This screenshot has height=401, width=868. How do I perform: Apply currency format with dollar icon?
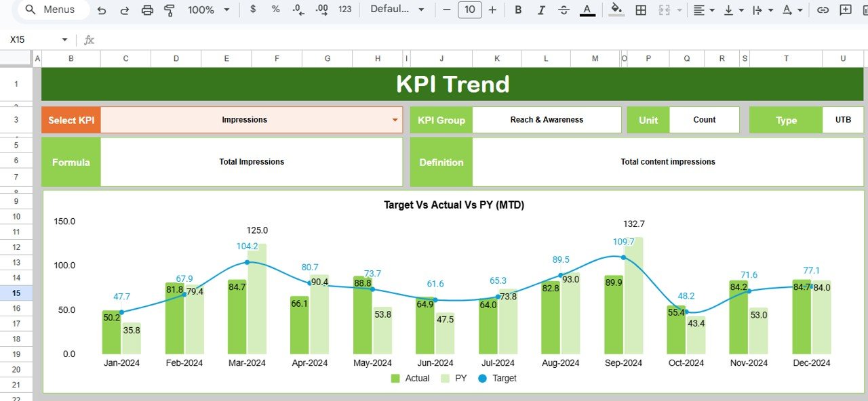pyautogui.click(x=253, y=9)
